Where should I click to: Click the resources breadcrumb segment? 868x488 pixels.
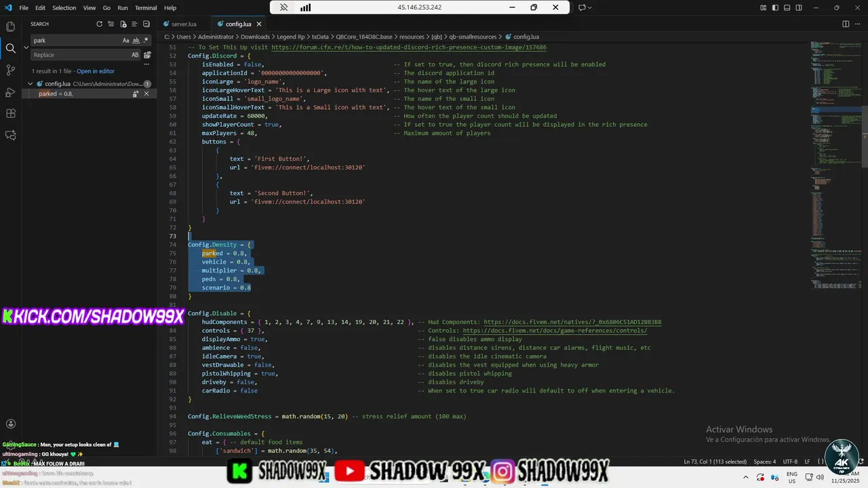point(412,37)
